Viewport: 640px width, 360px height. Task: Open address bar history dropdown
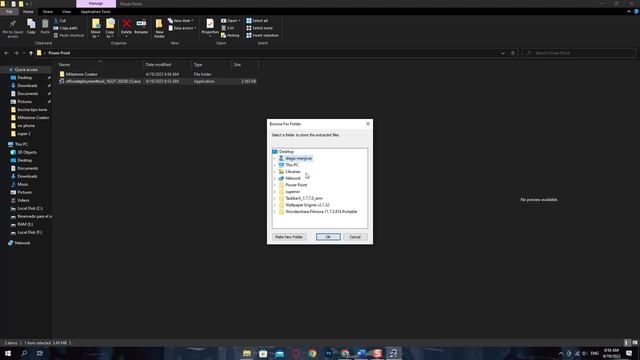coord(502,53)
